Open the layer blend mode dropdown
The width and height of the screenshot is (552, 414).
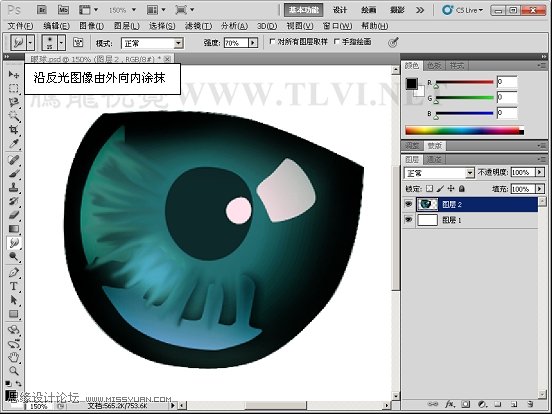coord(470,173)
